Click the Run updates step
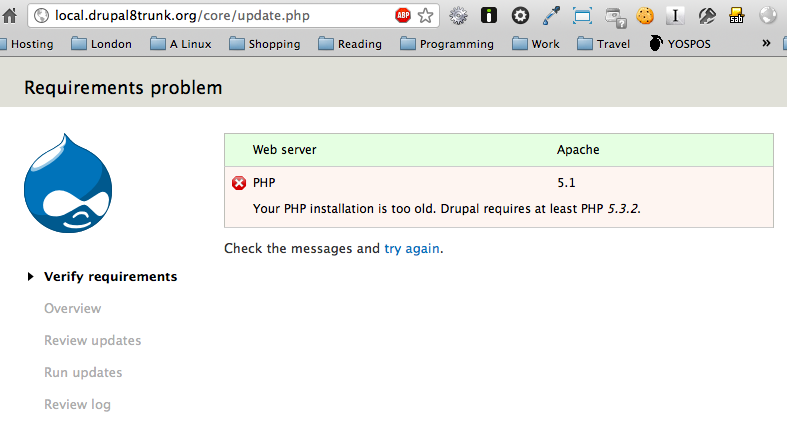Viewport: 787px width, 426px height. pos(83,373)
